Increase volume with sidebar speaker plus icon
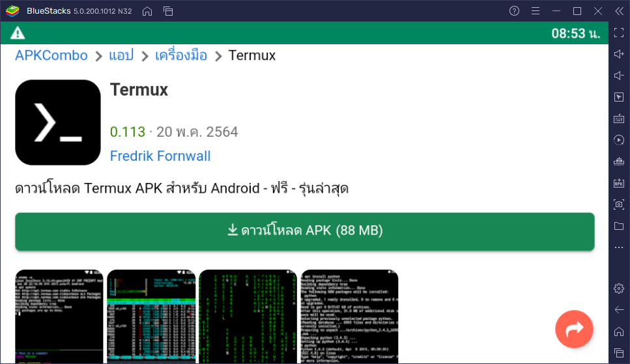 coord(619,54)
